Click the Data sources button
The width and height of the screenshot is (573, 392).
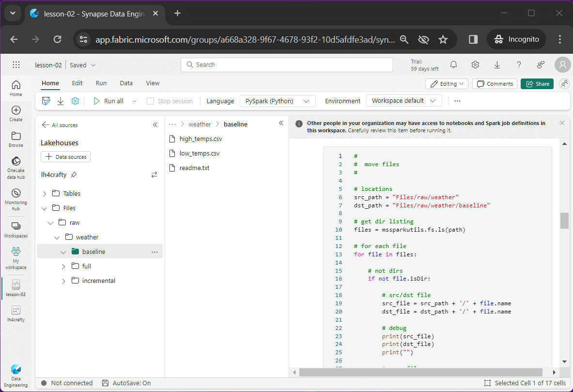[x=66, y=157]
